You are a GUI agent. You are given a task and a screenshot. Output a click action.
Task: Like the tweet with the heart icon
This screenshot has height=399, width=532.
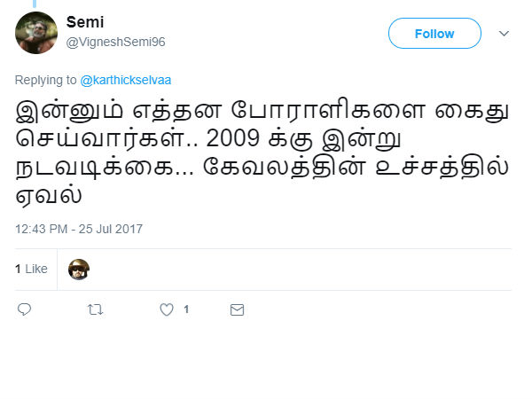[x=166, y=309]
